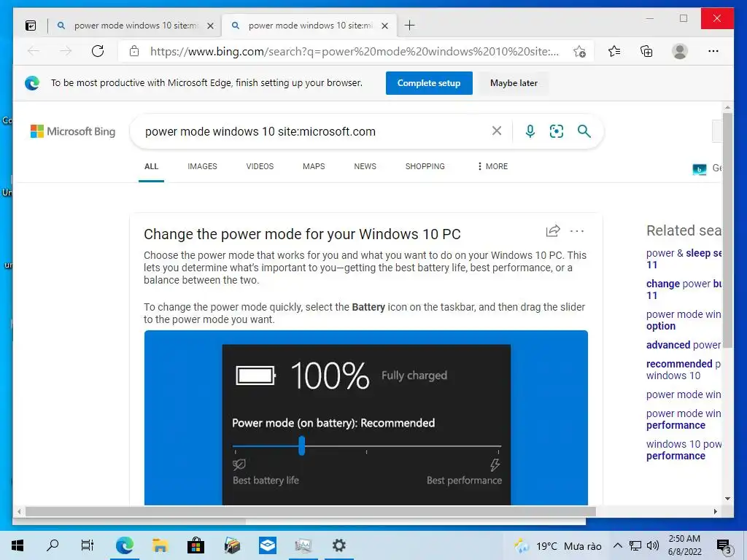Click the scroll down arrow button
The width and height of the screenshot is (747, 560).
[x=727, y=499]
